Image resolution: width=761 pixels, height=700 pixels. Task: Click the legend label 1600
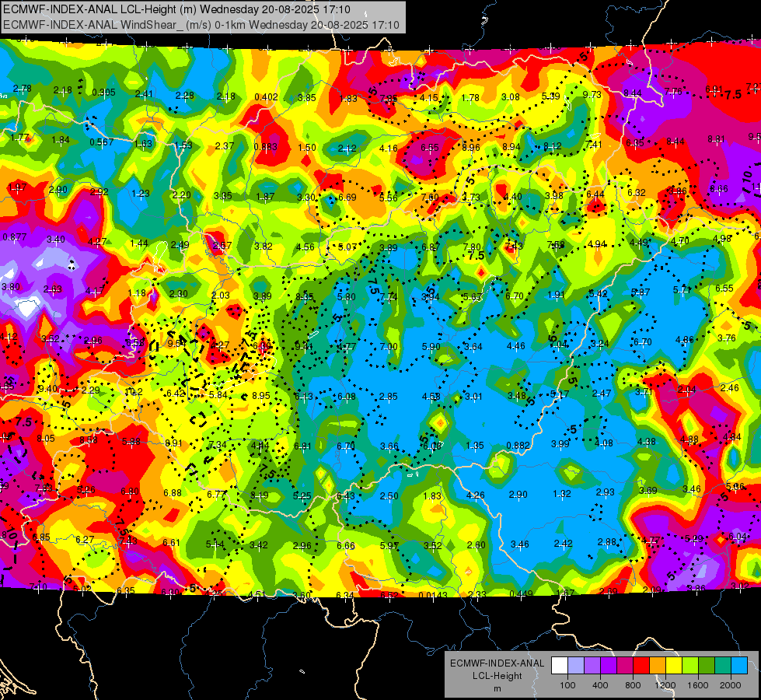[x=697, y=685]
